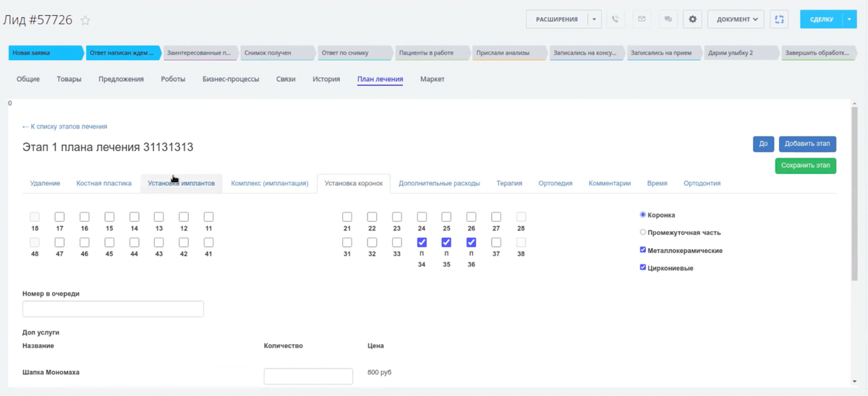
Task: Open the История menu tab
Action: tap(326, 79)
